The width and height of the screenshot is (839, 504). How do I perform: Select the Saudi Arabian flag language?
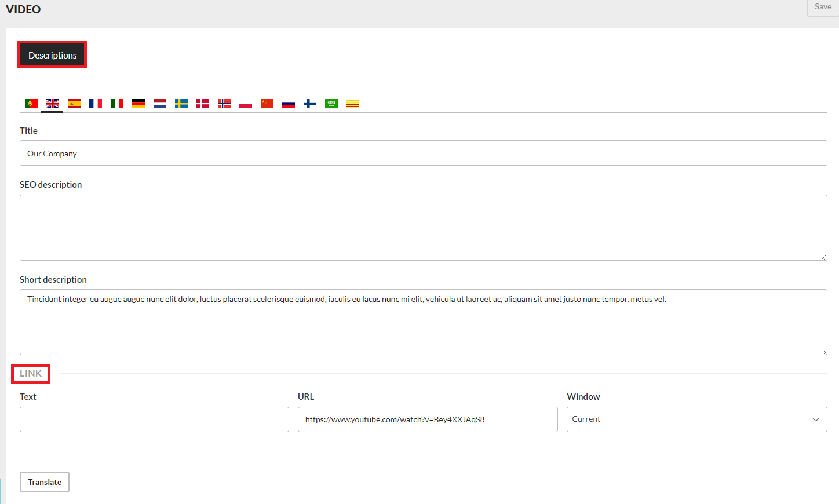331,104
